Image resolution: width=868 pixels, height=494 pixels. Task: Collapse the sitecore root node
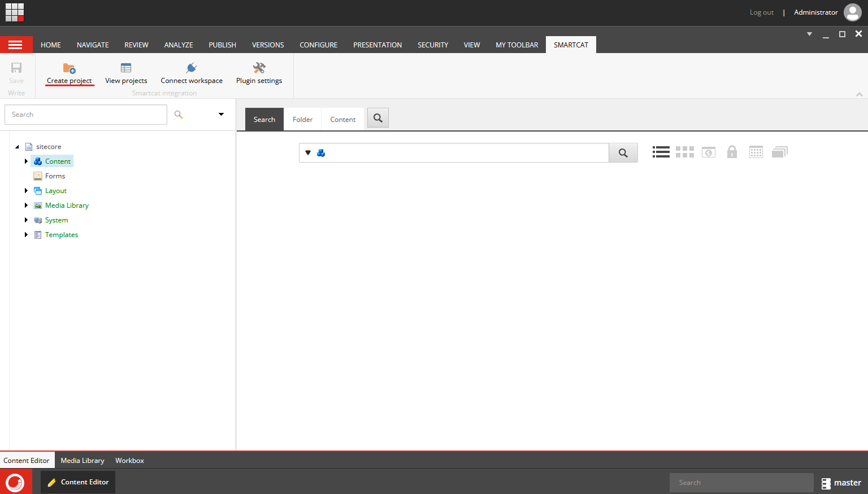click(17, 147)
